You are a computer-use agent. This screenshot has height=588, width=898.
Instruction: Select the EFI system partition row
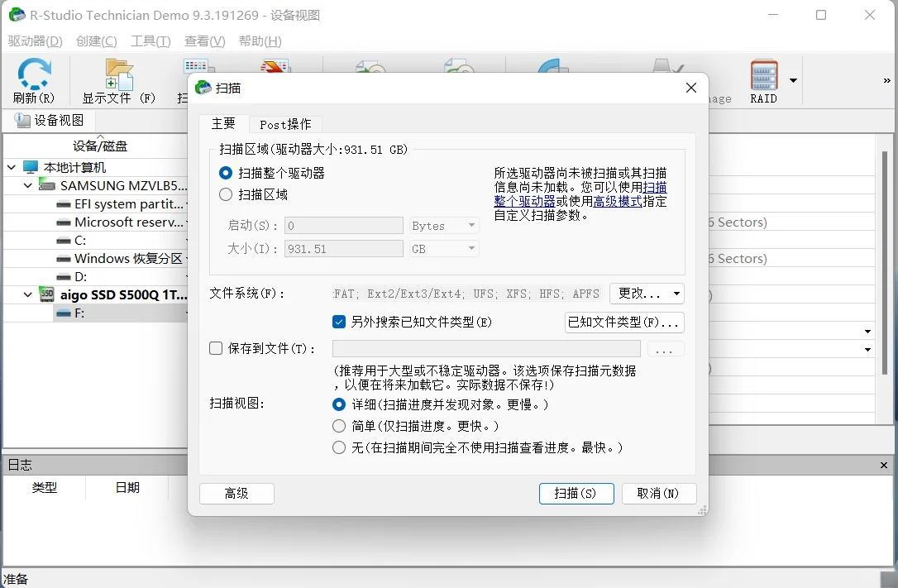(x=122, y=203)
